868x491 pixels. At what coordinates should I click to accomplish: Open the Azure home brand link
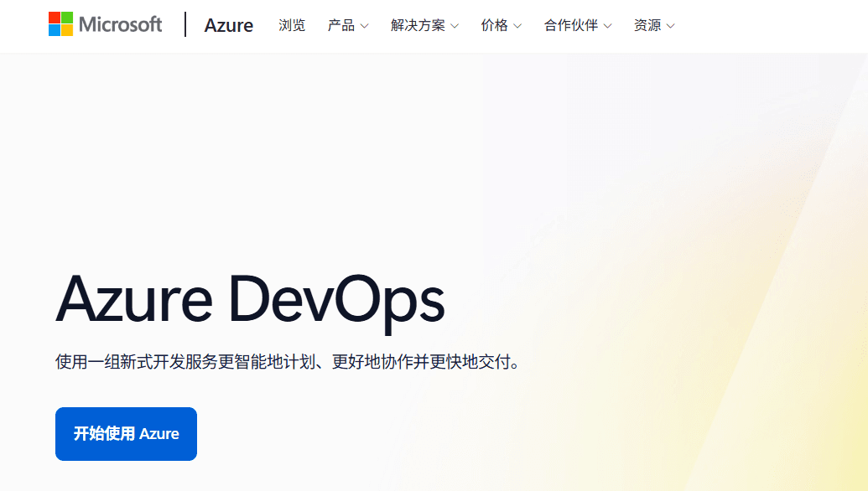click(x=229, y=25)
